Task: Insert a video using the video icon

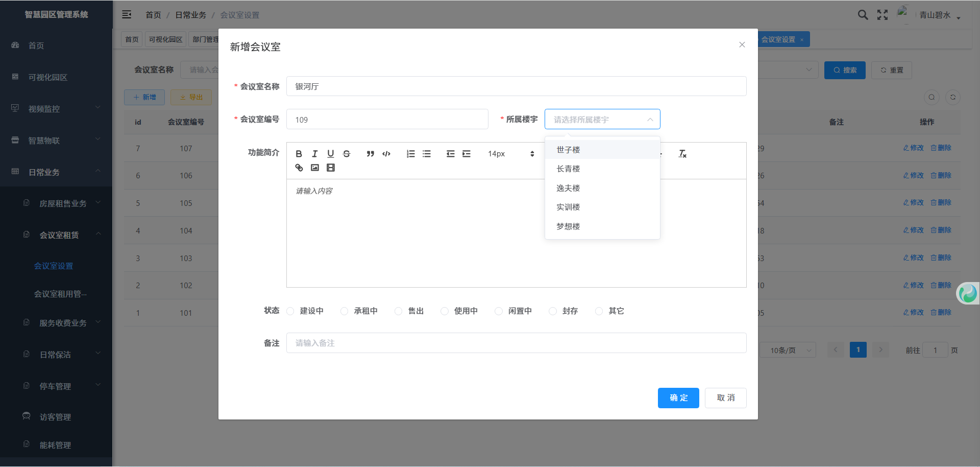Action: (x=331, y=168)
